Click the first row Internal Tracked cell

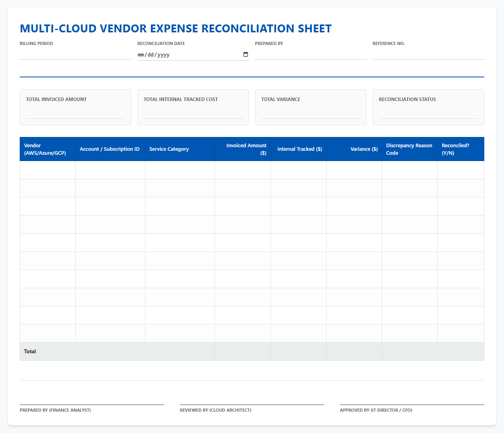(299, 170)
